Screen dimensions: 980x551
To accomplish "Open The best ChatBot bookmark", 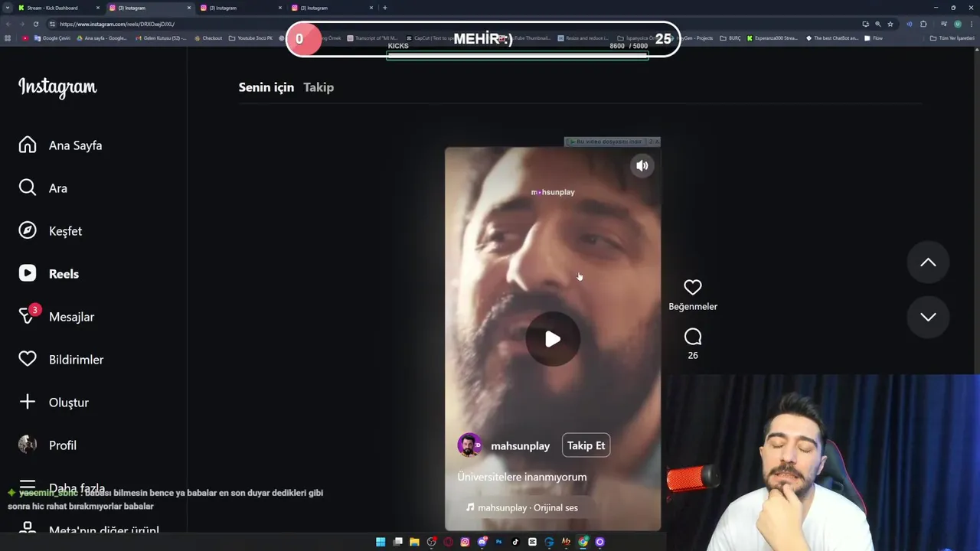I will (x=832, y=37).
